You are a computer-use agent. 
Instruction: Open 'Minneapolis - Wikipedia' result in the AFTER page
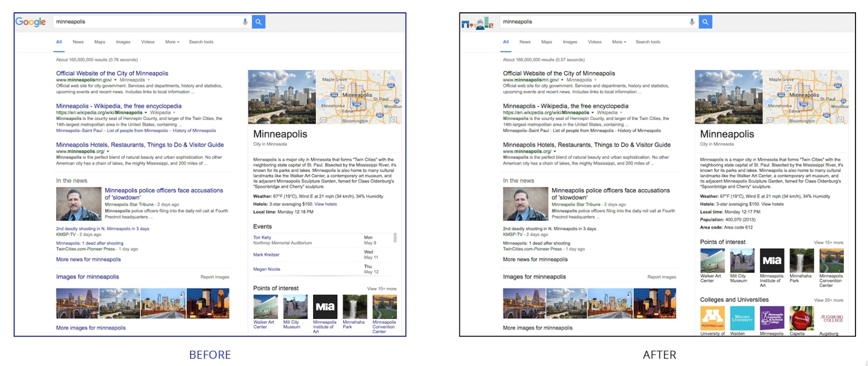click(565, 106)
